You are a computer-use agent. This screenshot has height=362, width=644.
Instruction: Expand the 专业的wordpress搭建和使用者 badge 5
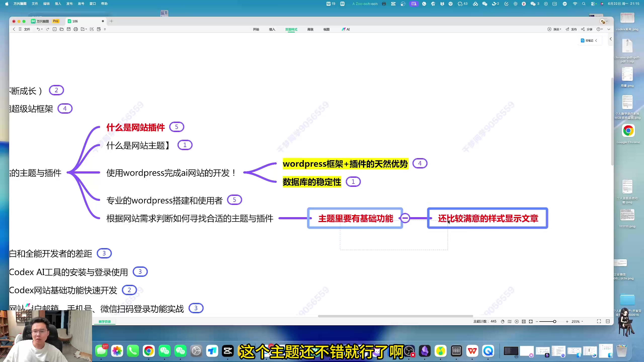click(x=234, y=200)
